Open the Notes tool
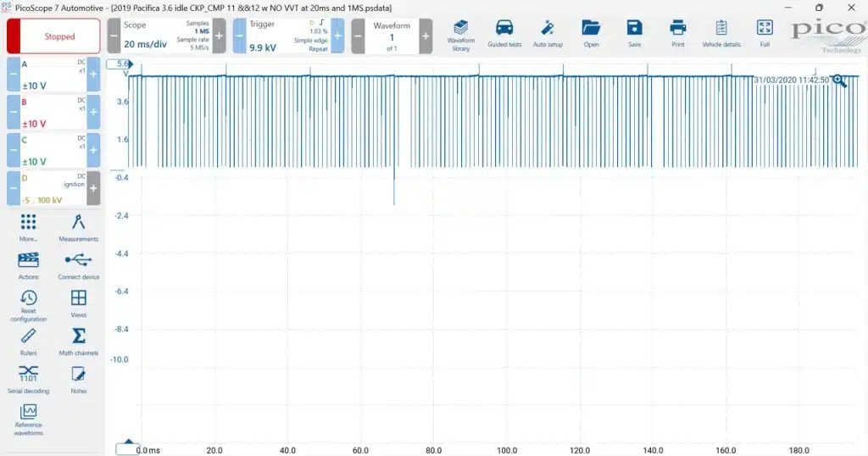The width and height of the screenshot is (868, 456). [79, 381]
